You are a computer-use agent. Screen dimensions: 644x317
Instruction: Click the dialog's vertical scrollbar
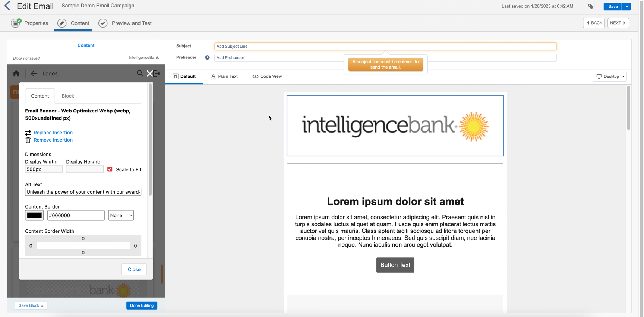tap(150, 139)
